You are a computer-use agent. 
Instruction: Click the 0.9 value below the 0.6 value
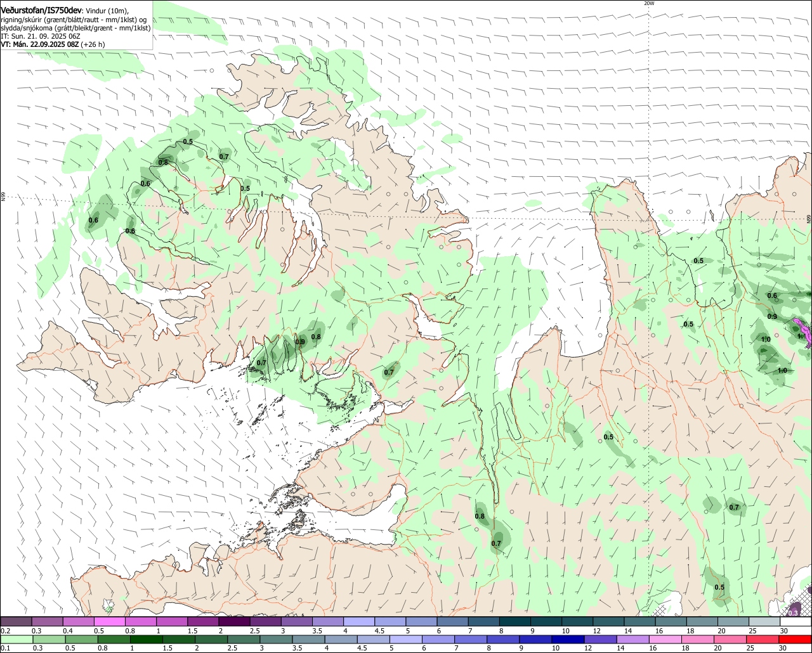click(772, 316)
